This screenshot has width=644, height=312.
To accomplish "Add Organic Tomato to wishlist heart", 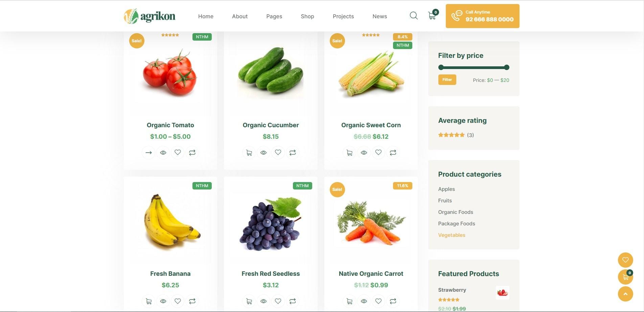I will (178, 153).
